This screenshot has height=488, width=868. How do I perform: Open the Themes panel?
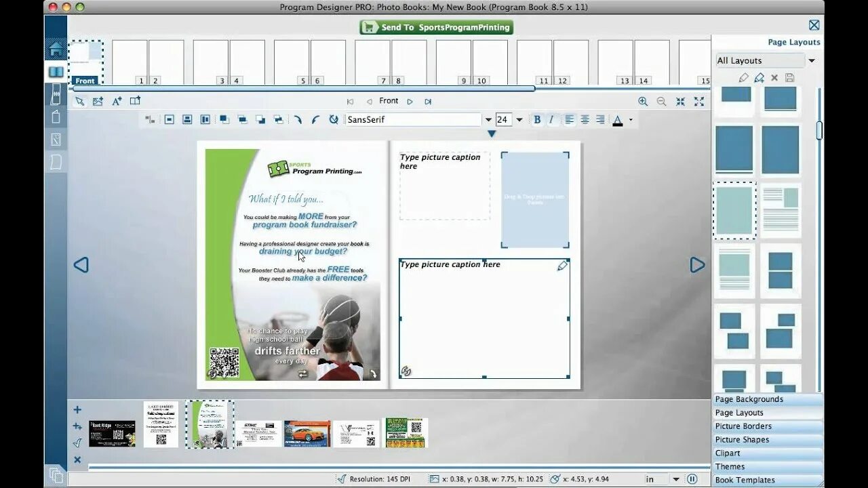coord(767,466)
